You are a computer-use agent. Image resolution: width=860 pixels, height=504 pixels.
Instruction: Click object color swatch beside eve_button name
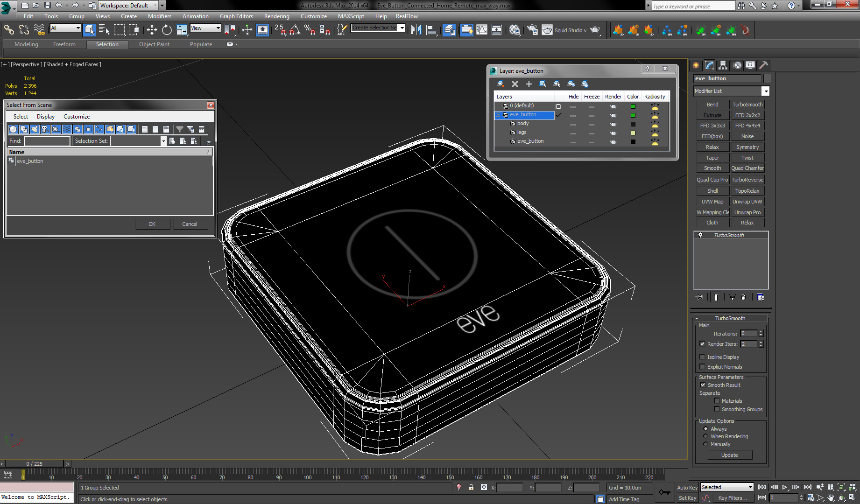tap(767, 78)
